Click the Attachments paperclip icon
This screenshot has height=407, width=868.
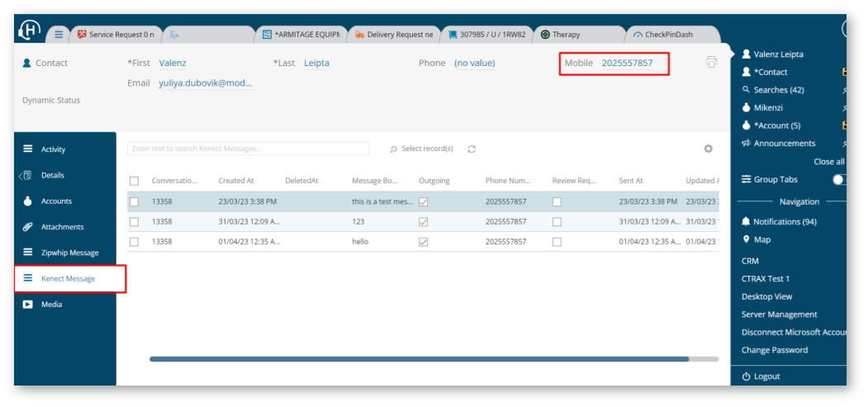27,227
